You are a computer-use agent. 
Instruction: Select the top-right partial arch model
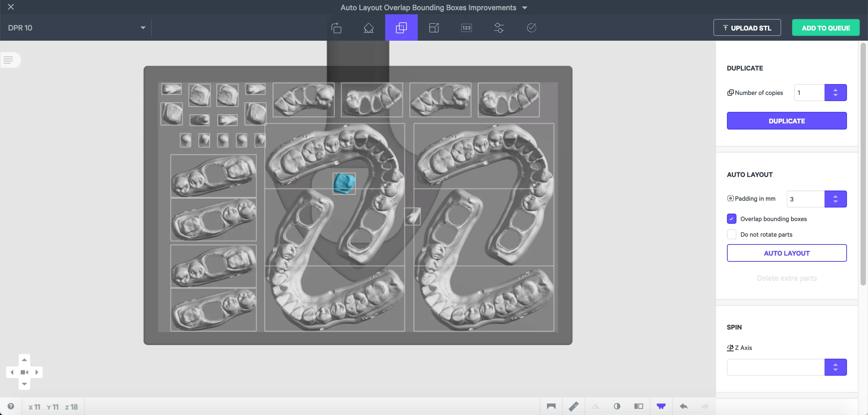pyautogui.click(x=509, y=100)
